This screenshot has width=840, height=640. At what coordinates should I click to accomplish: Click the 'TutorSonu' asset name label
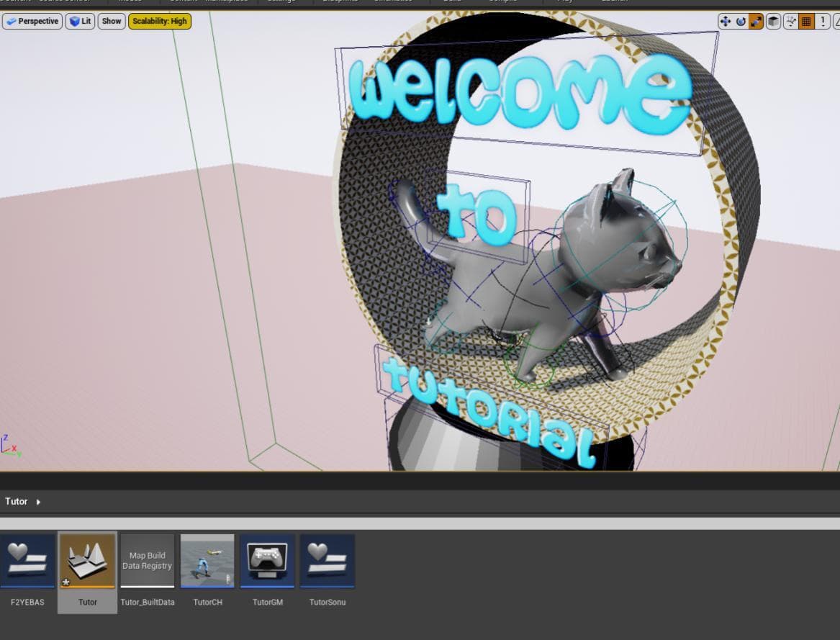328,603
